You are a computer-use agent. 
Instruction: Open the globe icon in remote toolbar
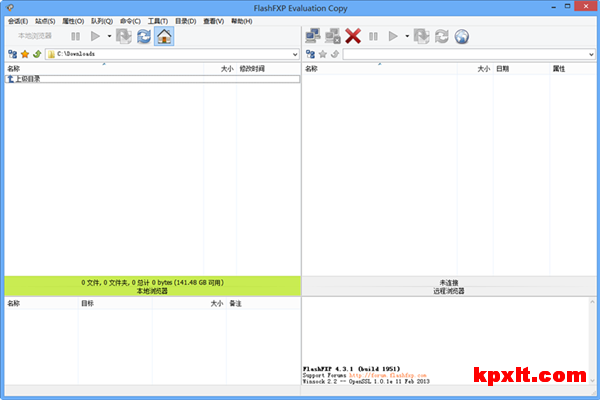tap(462, 36)
